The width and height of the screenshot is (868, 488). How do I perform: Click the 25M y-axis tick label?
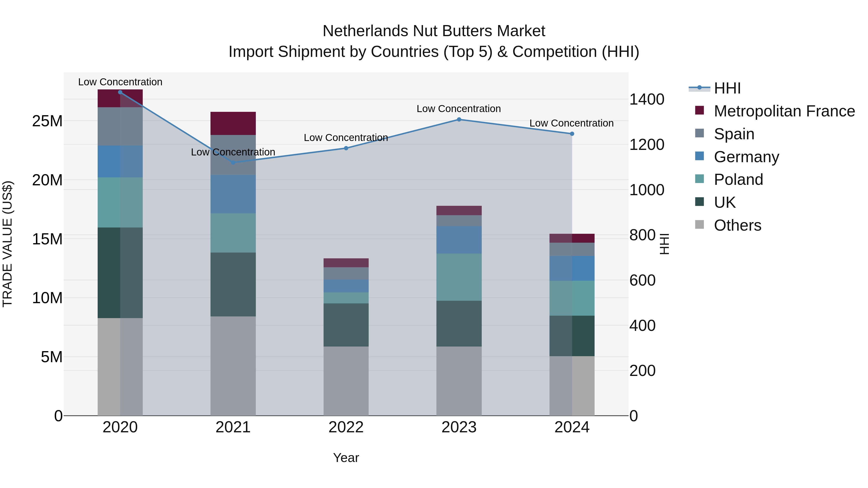coord(47,121)
